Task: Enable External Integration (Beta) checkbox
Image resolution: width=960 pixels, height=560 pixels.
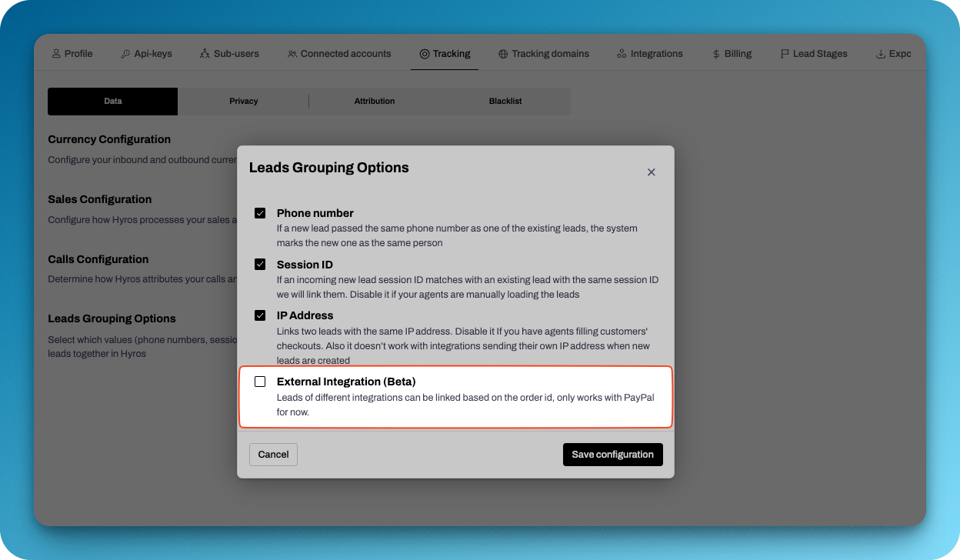Action: click(260, 382)
